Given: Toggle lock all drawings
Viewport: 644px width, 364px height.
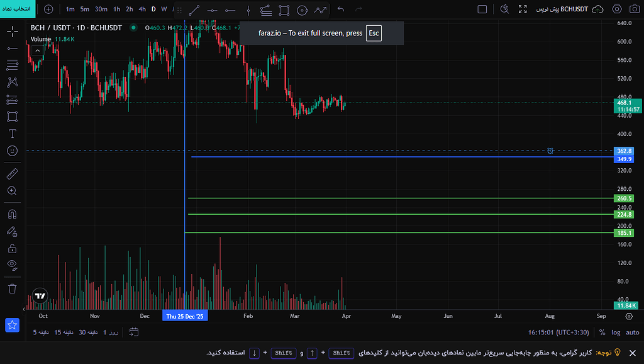Looking at the screenshot, I should point(13,248).
